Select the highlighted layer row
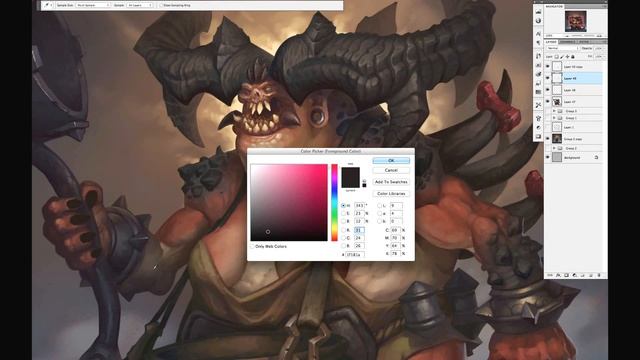Viewport: 640px width, 360px height. click(x=574, y=78)
